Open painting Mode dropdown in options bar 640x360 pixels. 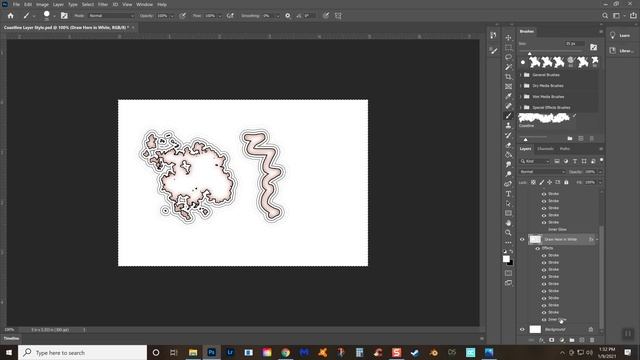click(111, 16)
